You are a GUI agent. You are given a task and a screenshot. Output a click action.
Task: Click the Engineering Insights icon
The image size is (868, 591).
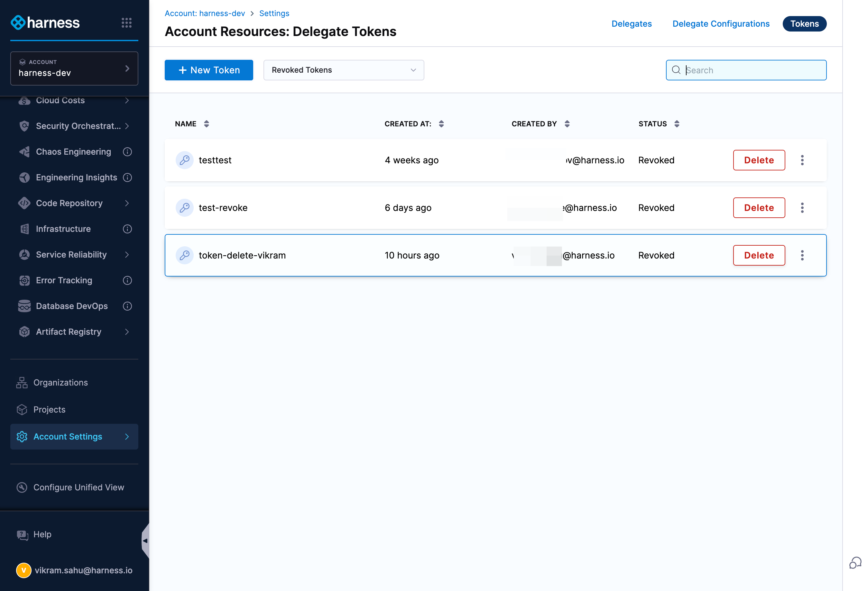coord(24,178)
